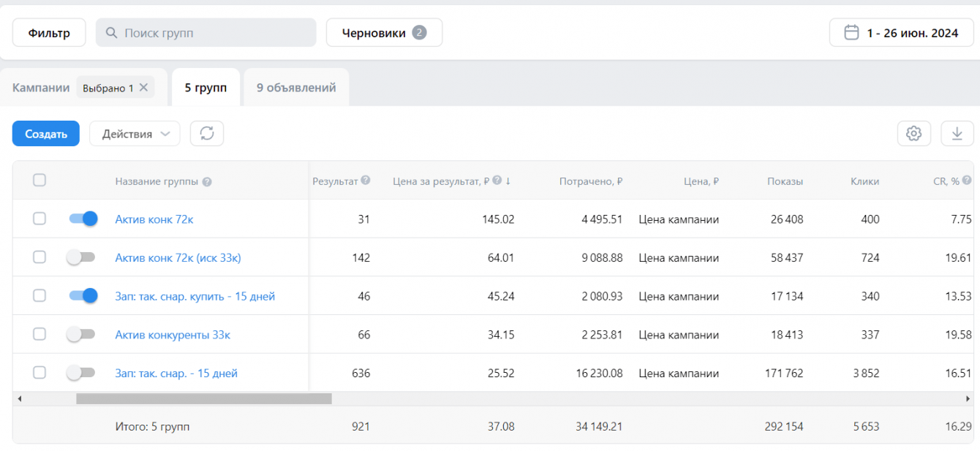980x451 pixels.
Task: Check the box for Зап: так. снар. - 15 дней
Action: coord(39,373)
